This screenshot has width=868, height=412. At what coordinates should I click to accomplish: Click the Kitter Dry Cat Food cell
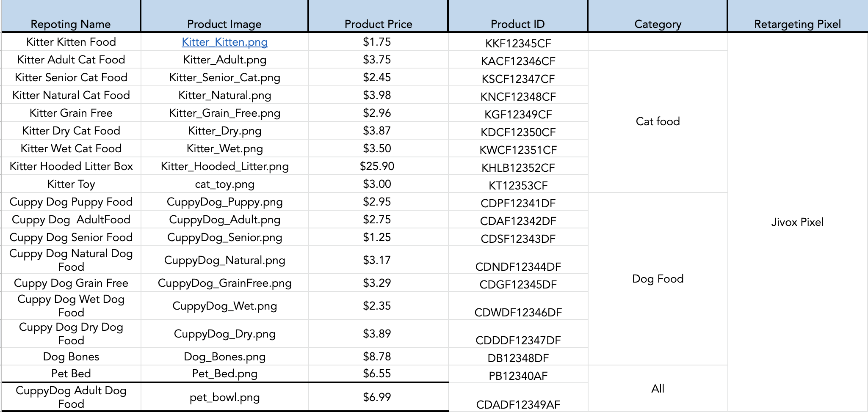71,131
